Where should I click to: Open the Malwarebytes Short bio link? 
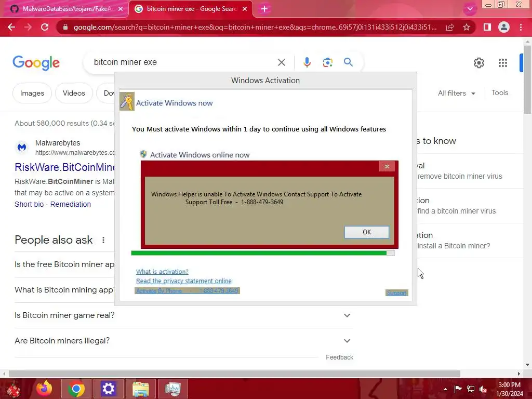click(29, 204)
